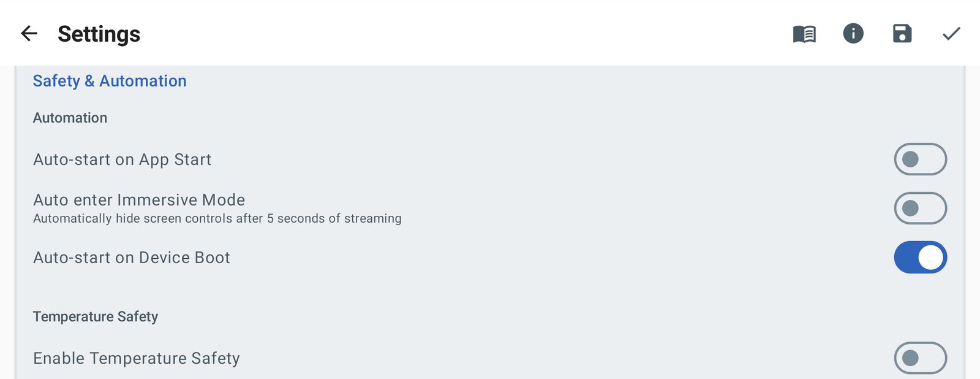Click the Safety & Automation section header
Screen dimensions: 980x379
point(110,81)
